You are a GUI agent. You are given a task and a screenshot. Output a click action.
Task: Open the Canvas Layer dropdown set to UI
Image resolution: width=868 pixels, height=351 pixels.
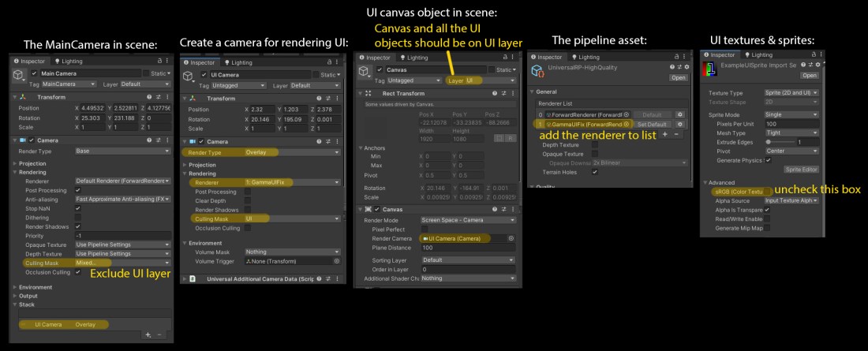(x=483, y=80)
